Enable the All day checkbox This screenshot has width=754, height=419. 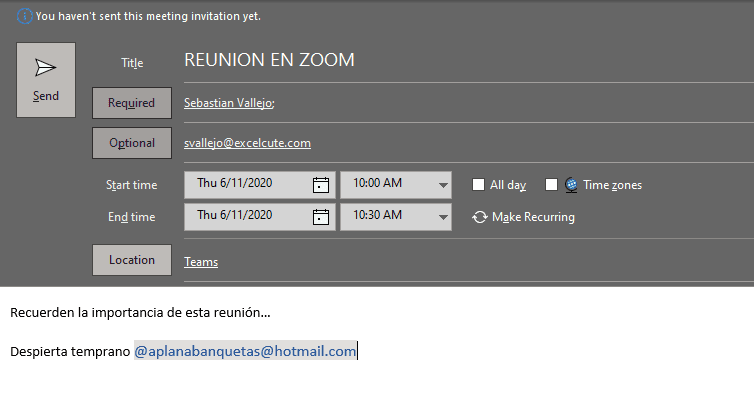[x=478, y=185]
